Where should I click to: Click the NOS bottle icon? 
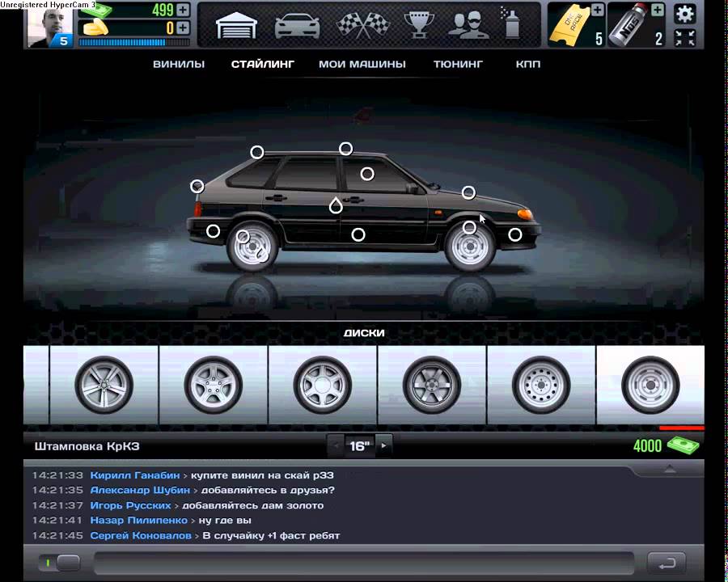coord(629,25)
